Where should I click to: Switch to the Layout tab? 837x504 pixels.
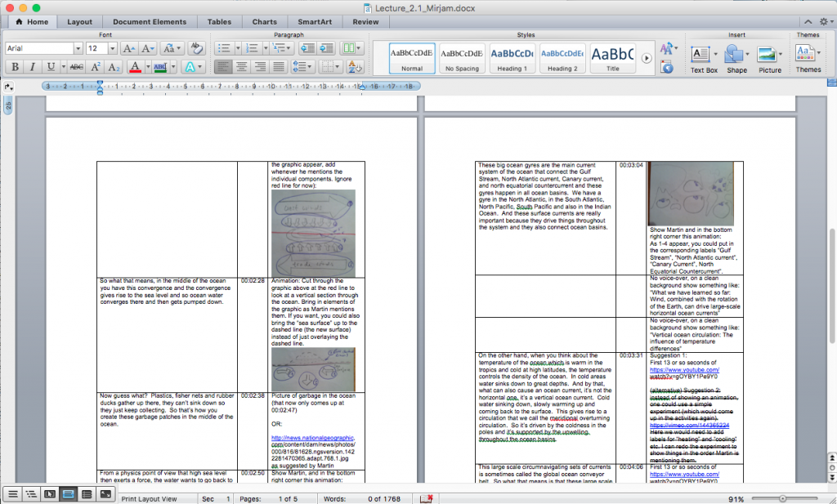[x=79, y=22]
